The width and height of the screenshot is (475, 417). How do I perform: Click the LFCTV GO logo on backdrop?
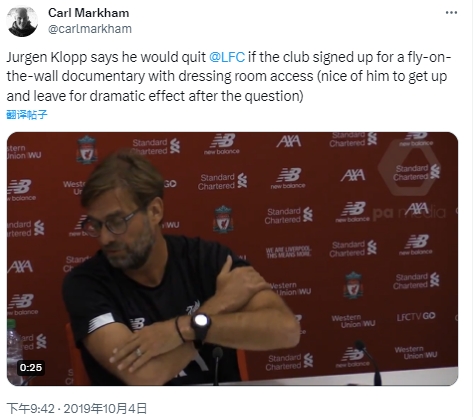point(416,316)
